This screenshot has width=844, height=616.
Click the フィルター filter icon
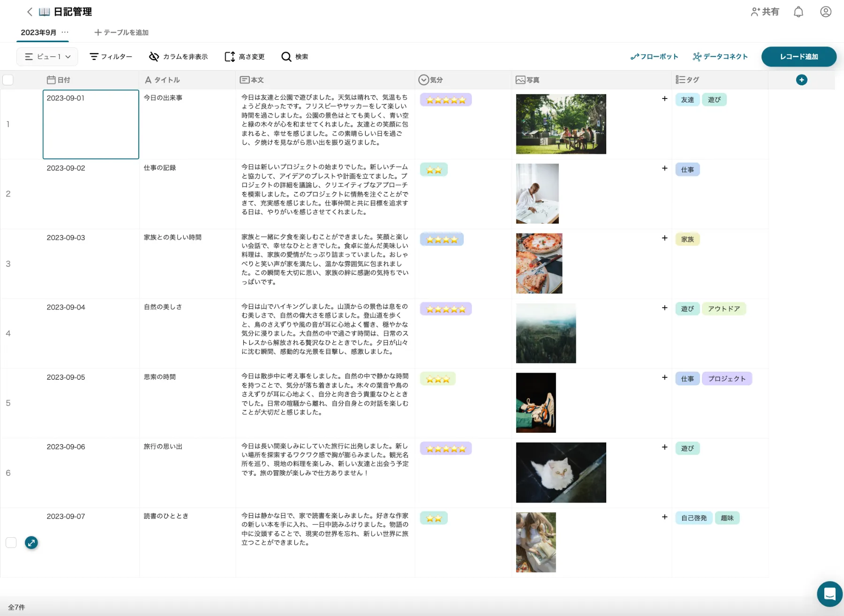coord(94,57)
